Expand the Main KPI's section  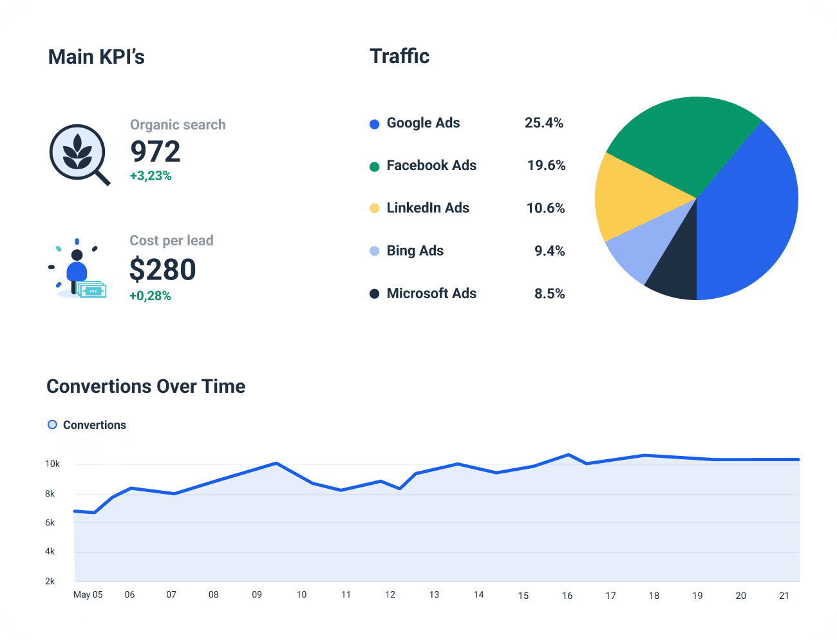[97, 57]
